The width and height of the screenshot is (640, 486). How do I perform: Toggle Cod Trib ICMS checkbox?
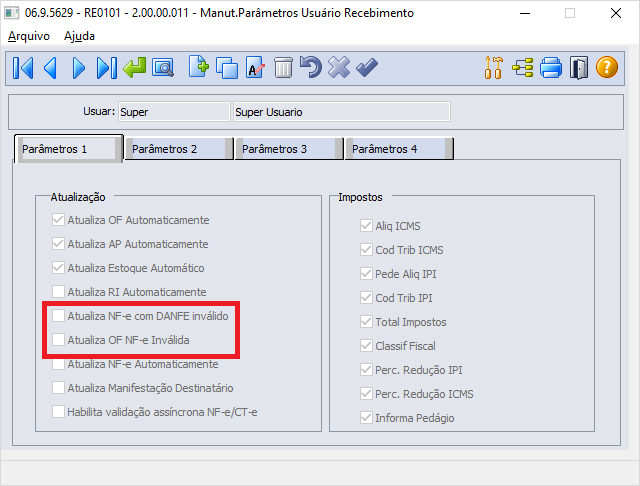pyautogui.click(x=366, y=250)
